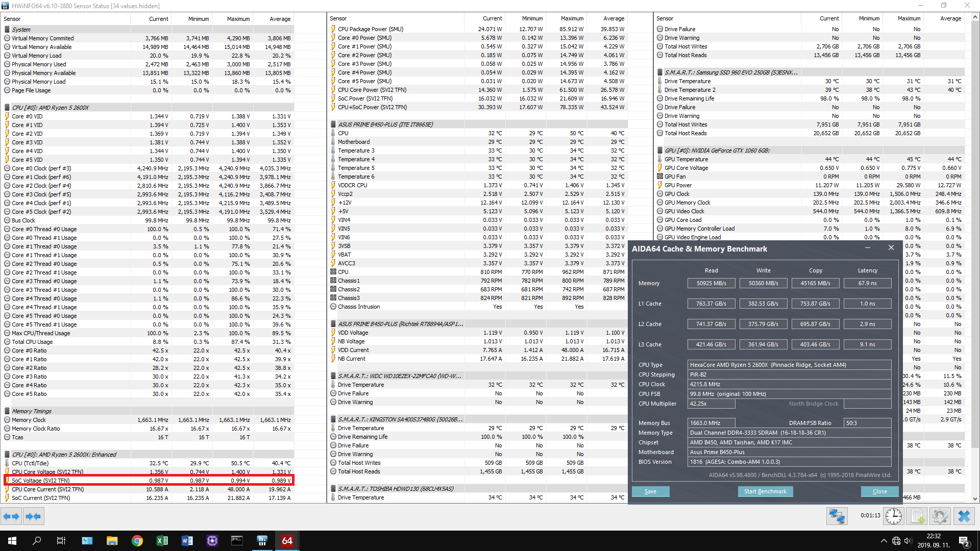Open the Action Center notifications icon
The image size is (980, 551).
[964, 541]
